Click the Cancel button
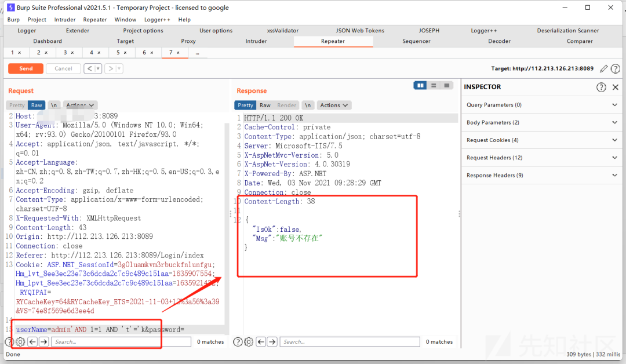 pyautogui.click(x=64, y=68)
